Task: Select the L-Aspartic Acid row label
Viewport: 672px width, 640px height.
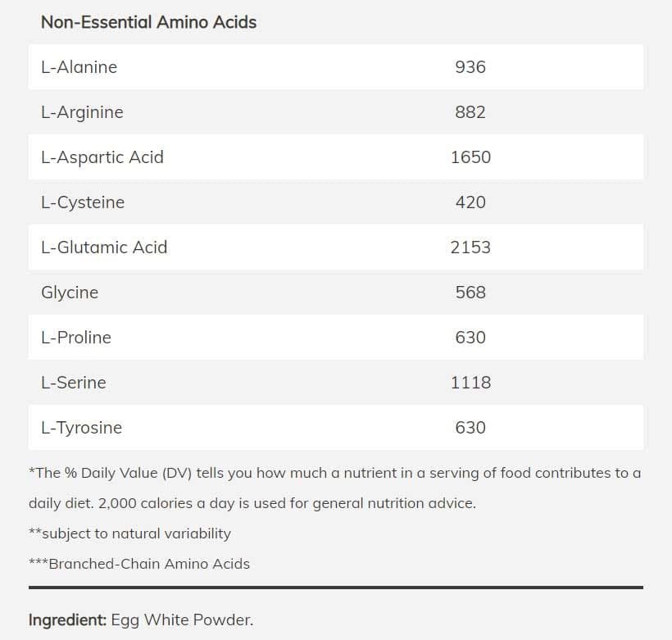Action: tap(102, 158)
